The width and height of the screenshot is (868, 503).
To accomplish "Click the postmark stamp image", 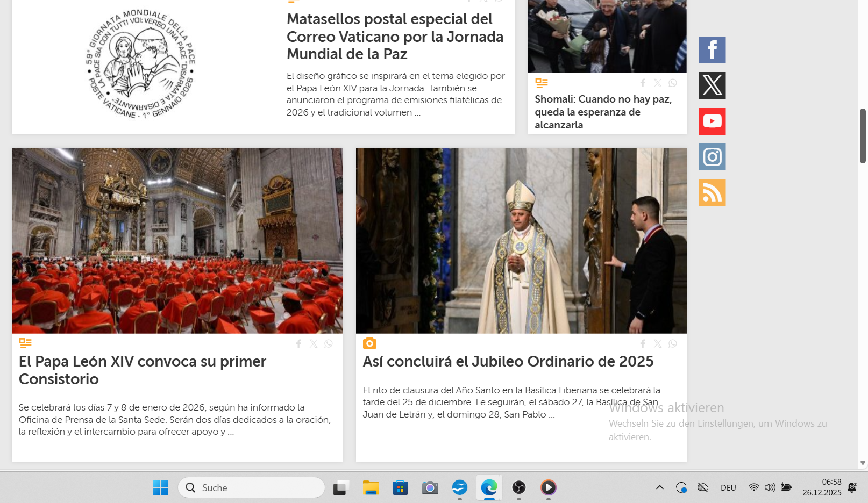I will pos(141,64).
